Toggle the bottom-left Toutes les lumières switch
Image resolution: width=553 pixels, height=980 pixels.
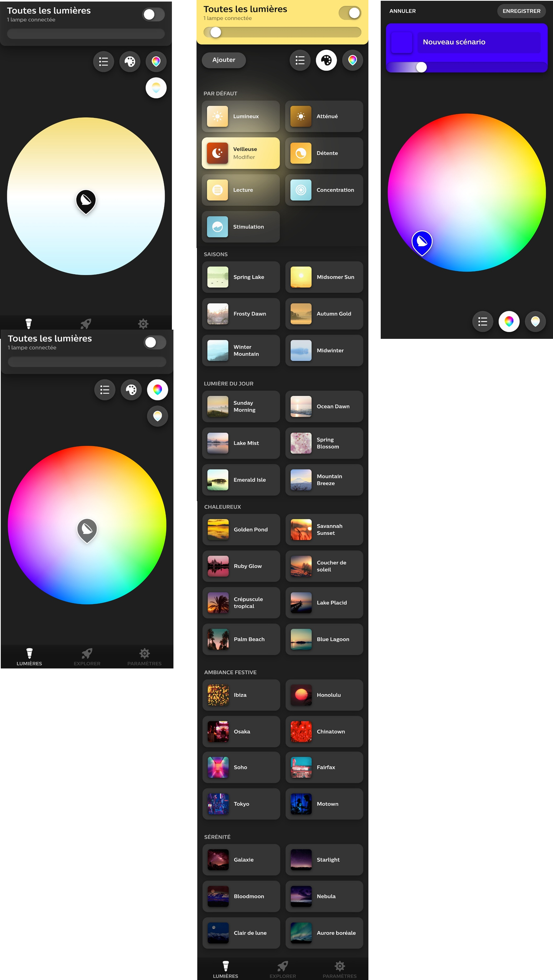pos(155,342)
